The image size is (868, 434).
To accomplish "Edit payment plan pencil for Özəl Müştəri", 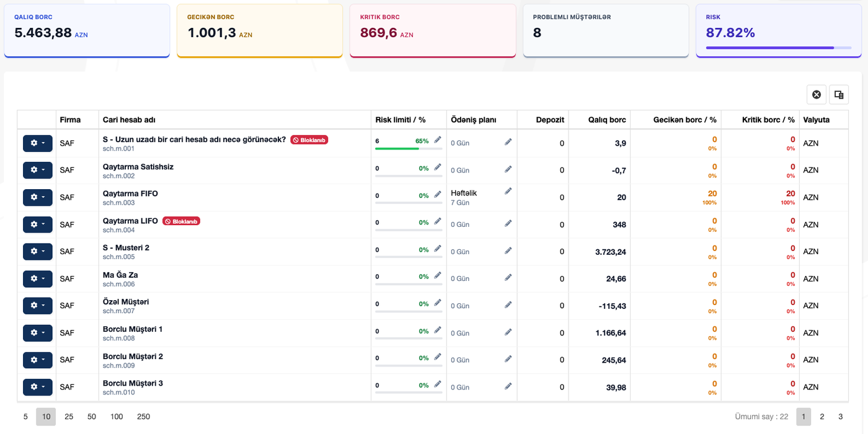I will [x=508, y=304].
